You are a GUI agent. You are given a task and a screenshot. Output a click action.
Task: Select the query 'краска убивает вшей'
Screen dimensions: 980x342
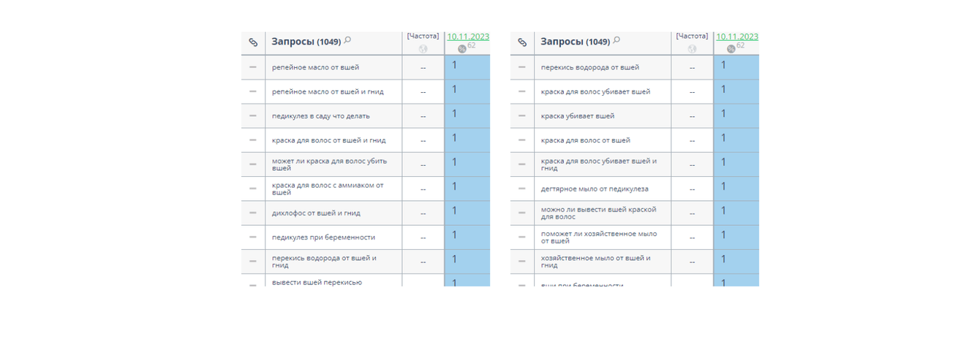(x=577, y=116)
